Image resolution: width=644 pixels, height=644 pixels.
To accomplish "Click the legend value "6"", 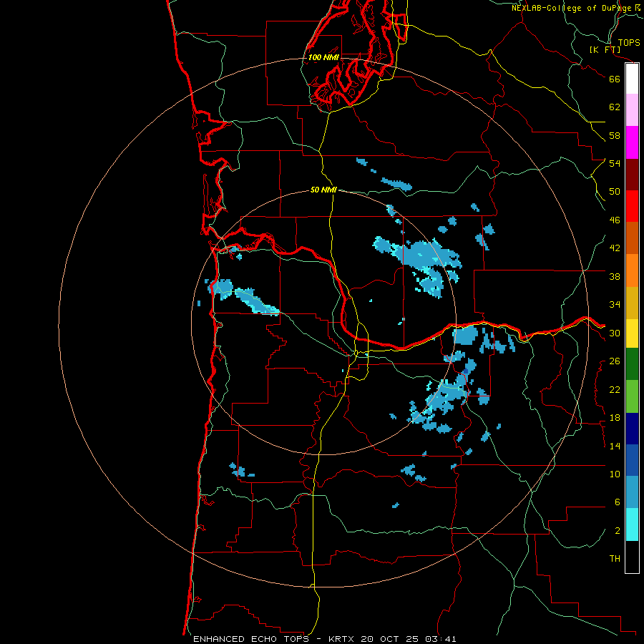I will coord(618,502).
